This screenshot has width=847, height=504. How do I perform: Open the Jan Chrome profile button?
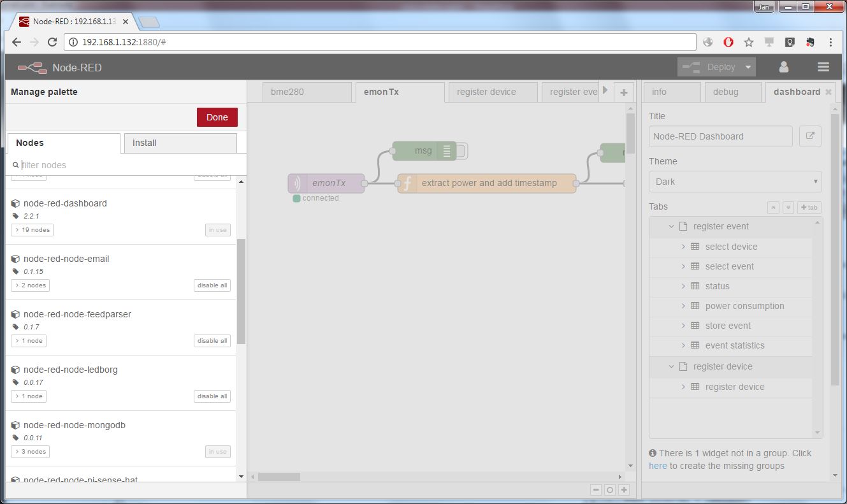[764, 7]
